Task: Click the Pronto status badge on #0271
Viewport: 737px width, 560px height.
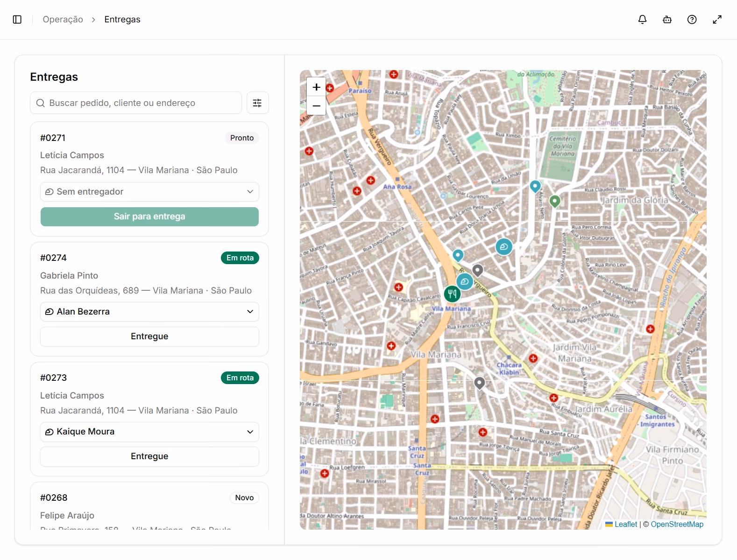Action: click(242, 138)
